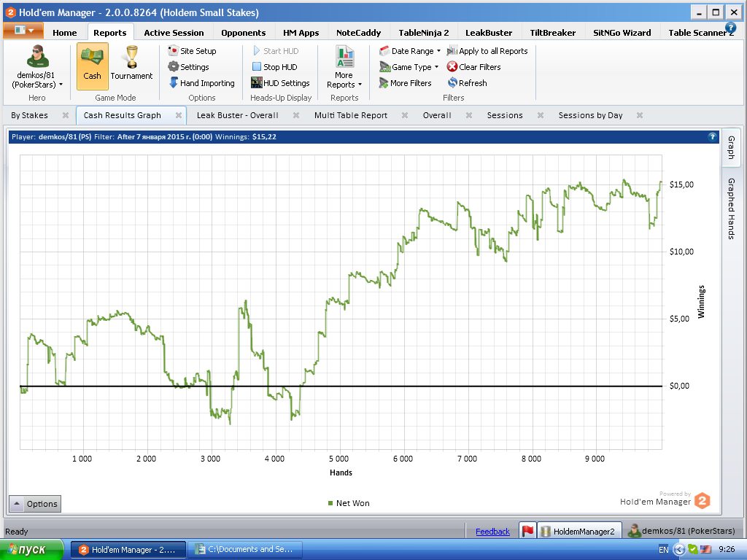Open the Sessions report tab

pos(505,115)
